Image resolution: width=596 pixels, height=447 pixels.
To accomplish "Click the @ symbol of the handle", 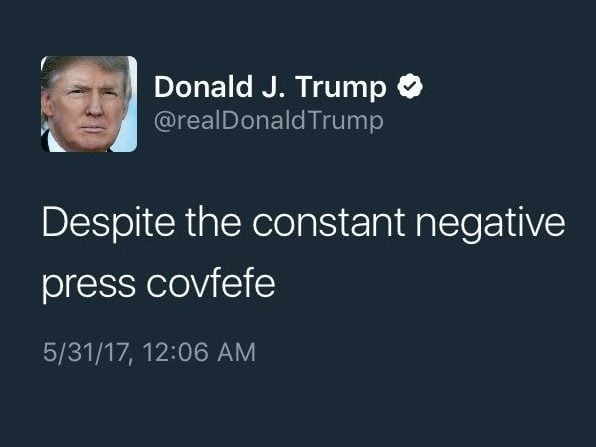I will click(164, 122).
